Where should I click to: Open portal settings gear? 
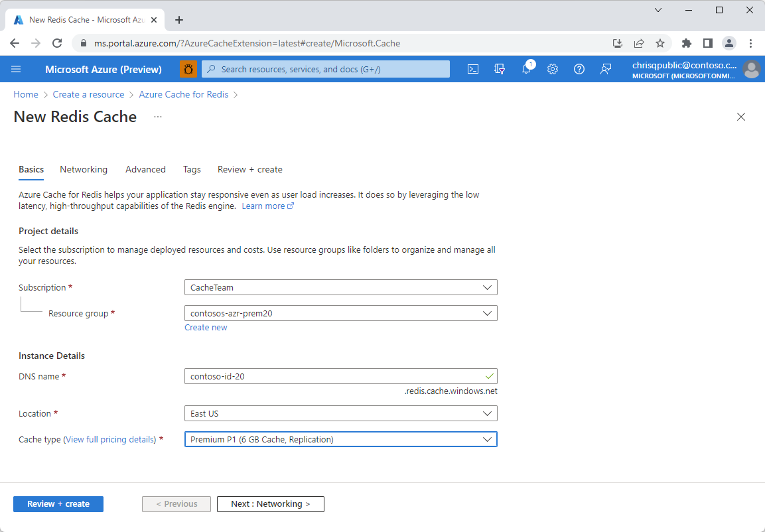pyautogui.click(x=553, y=69)
